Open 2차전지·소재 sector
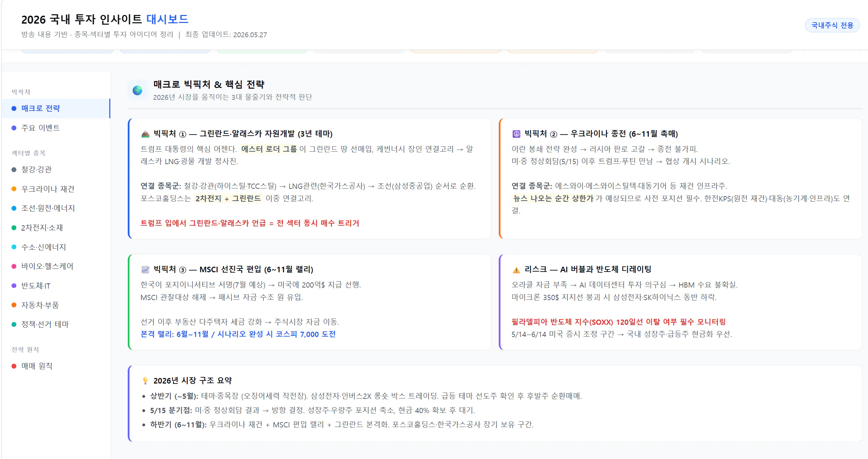 coord(56,228)
